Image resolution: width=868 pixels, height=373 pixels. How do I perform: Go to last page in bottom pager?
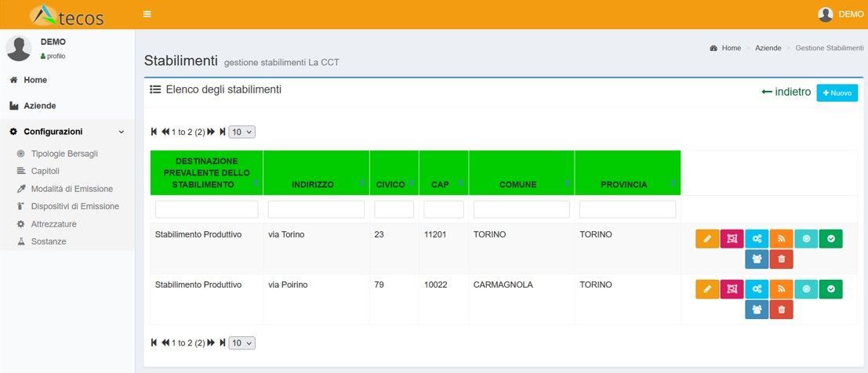[x=222, y=342]
